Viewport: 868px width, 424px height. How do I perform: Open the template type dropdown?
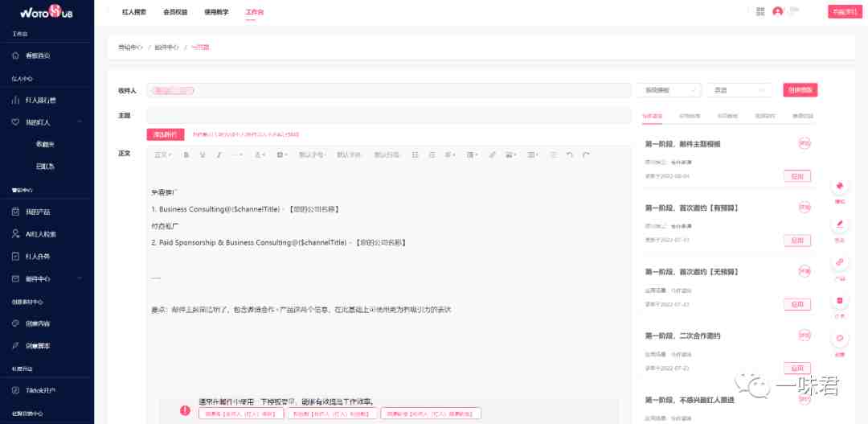[x=669, y=90]
